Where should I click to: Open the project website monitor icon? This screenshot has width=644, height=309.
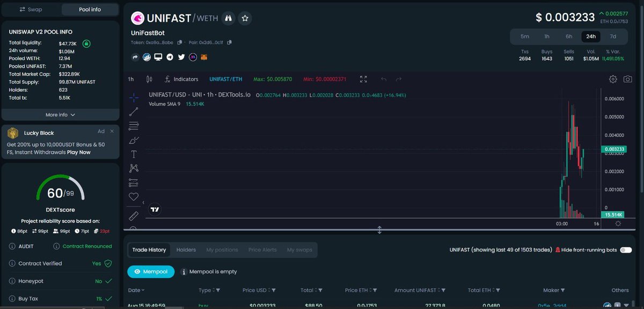(x=158, y=57)
